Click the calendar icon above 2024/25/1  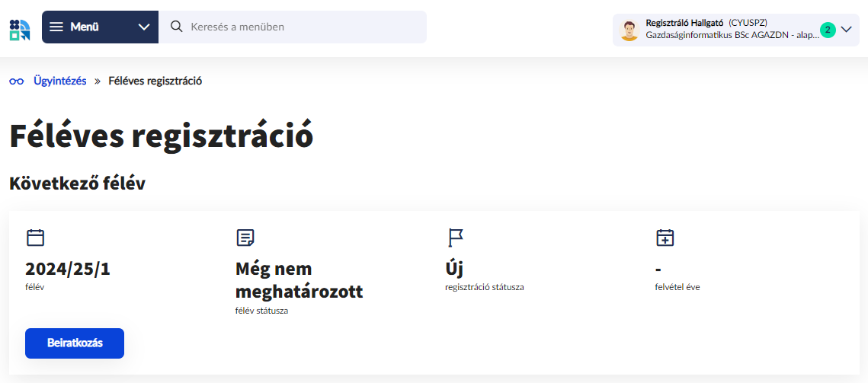[x=35, y=238]
